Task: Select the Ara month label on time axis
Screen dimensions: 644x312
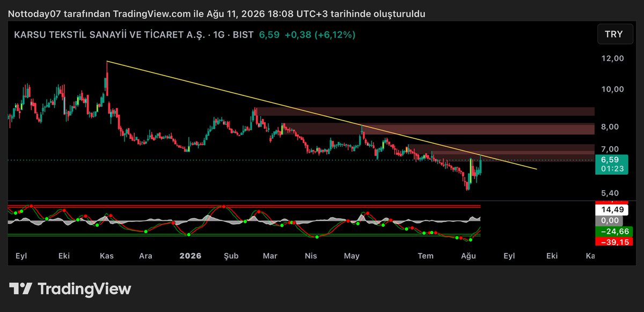Action: (x=146, y=256)
